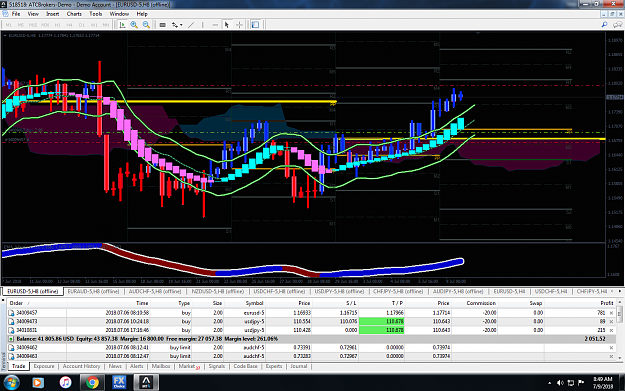Open the Alerts terminal tab
Viewport: 625px width, 391px height.
pos(137,366)
